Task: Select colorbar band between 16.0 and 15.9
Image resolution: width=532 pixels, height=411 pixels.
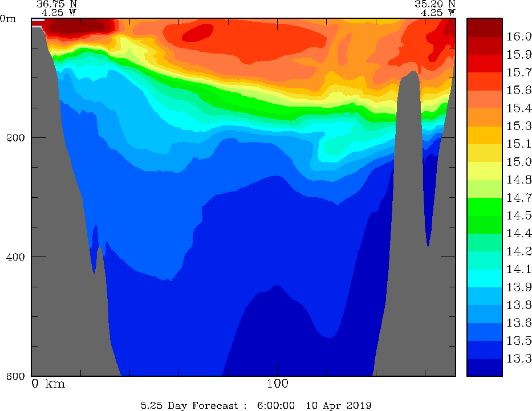Action: [484, 46]
